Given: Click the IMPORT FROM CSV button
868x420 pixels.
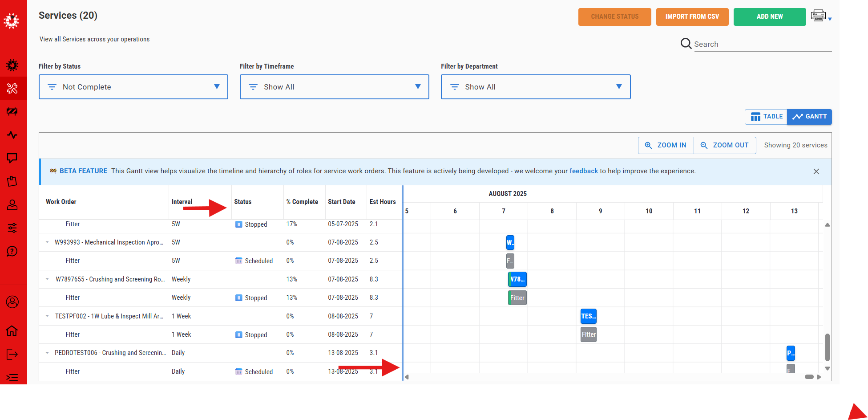Looking at the screenshot, I should (x=692, y=16).
